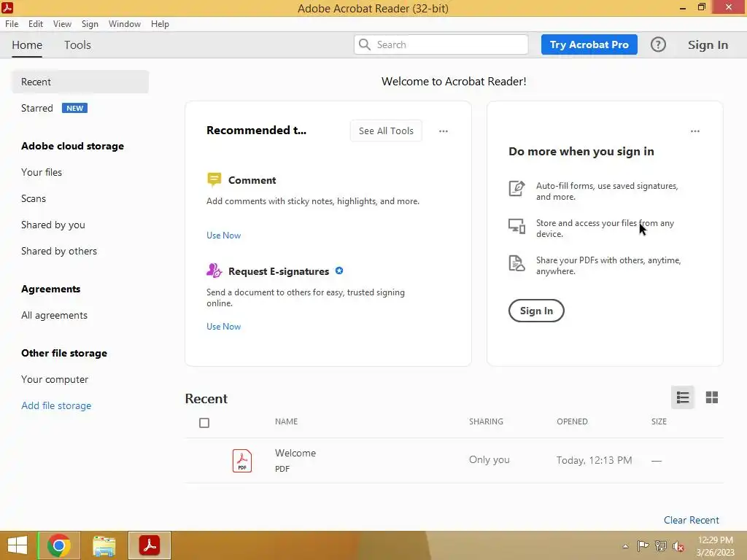Click the Action Center flag icon

point(643,546)
